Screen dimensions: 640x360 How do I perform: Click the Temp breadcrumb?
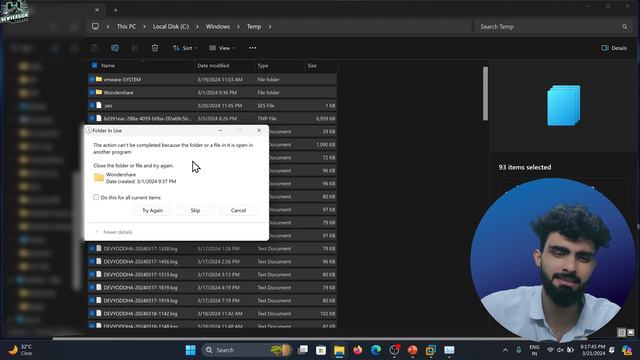coord(254,27)
